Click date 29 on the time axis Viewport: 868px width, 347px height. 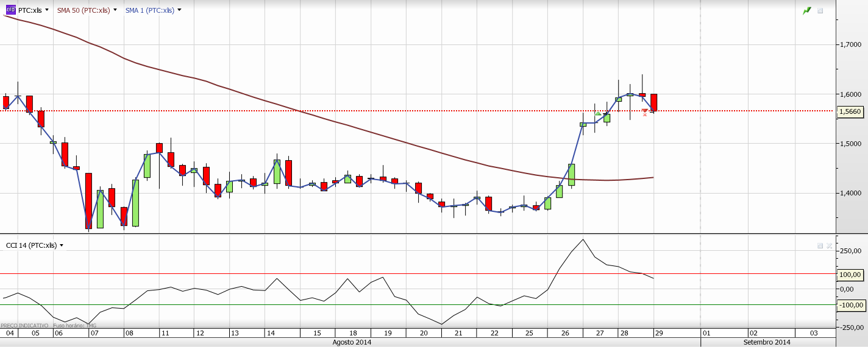click(x=658, y=333)
